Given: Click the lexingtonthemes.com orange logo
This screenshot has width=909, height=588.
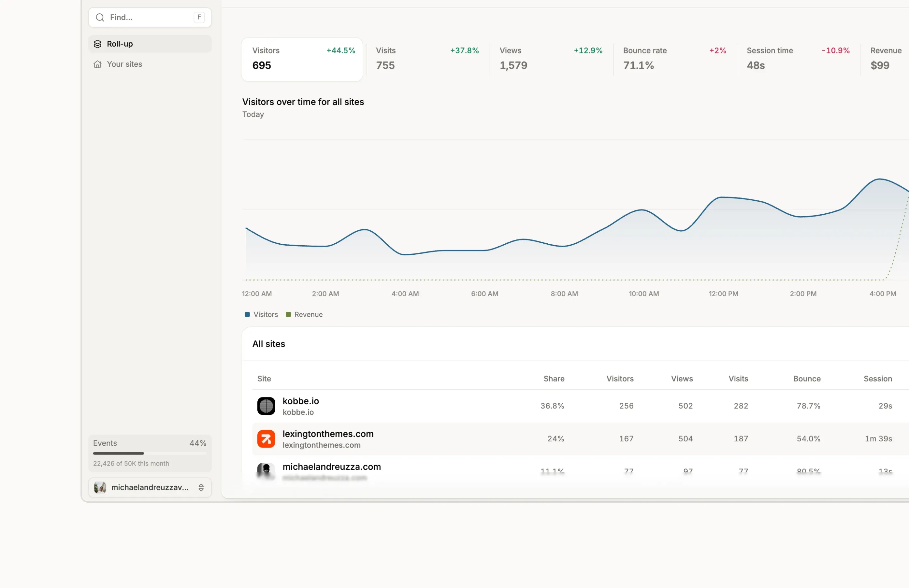Looking at the screenshot, I should tap(266, 439).
